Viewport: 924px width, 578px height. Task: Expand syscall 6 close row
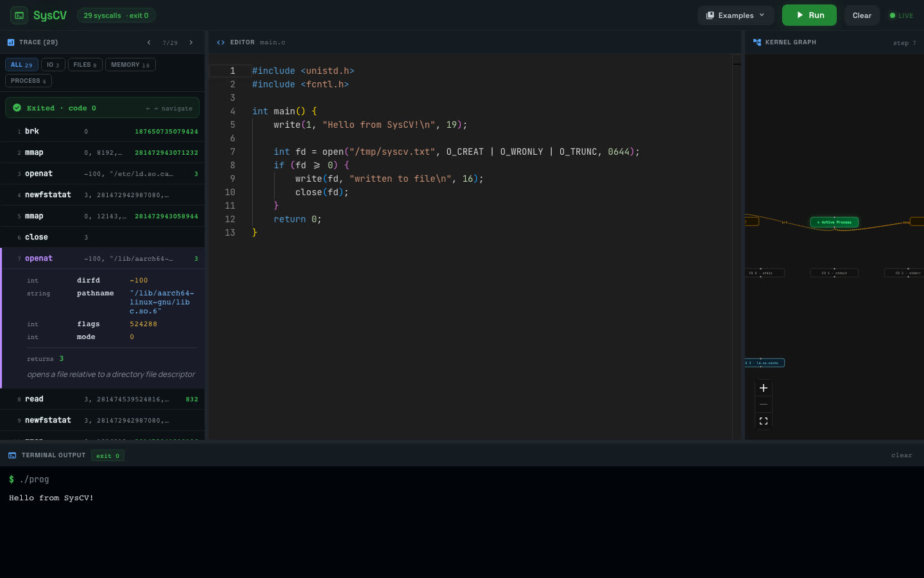tap(103, 237)
